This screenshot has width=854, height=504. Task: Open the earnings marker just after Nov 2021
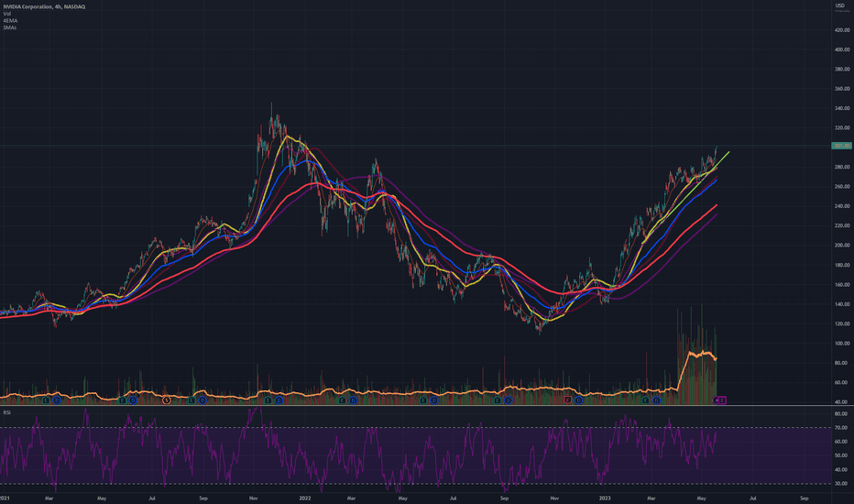[268, 400]
